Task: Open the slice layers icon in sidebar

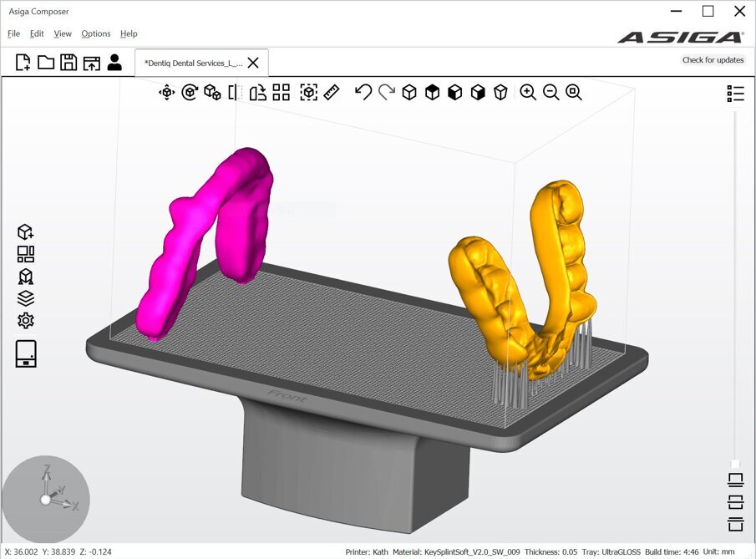Action: (26, 298)
